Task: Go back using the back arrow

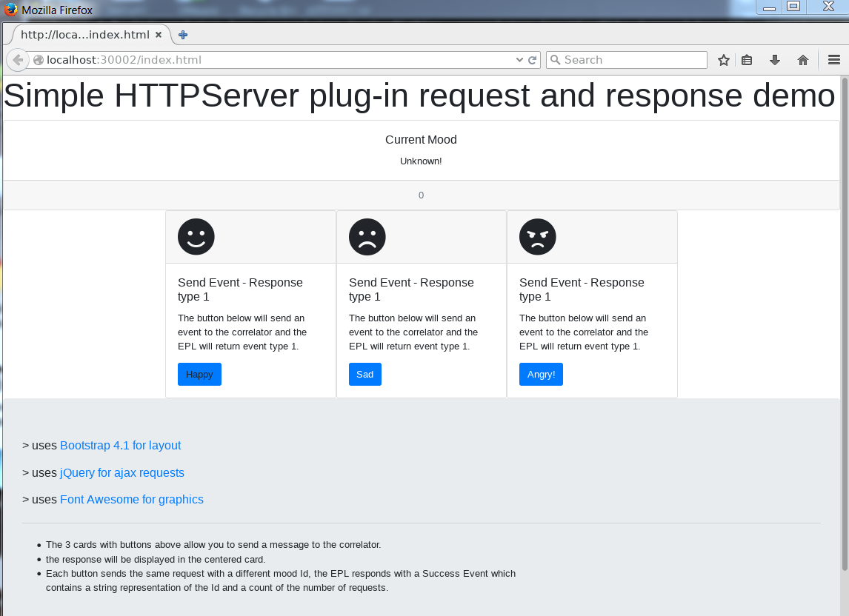Action: pos(17,60)
